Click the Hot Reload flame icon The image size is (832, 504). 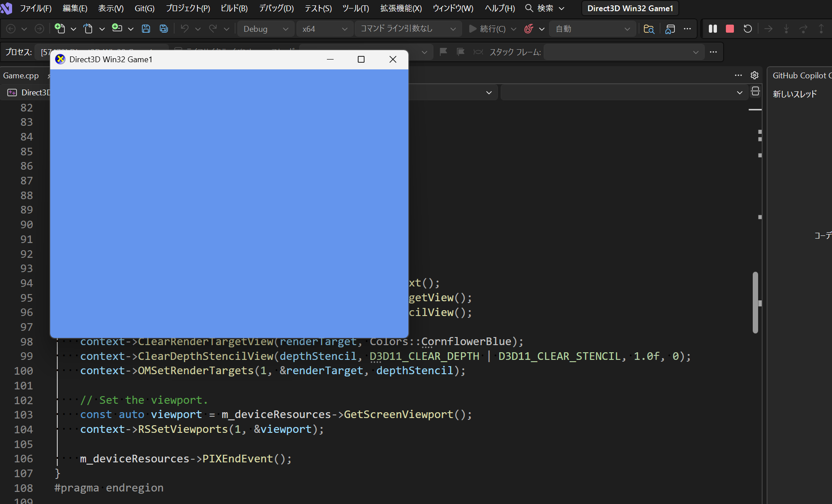[529, 29]
